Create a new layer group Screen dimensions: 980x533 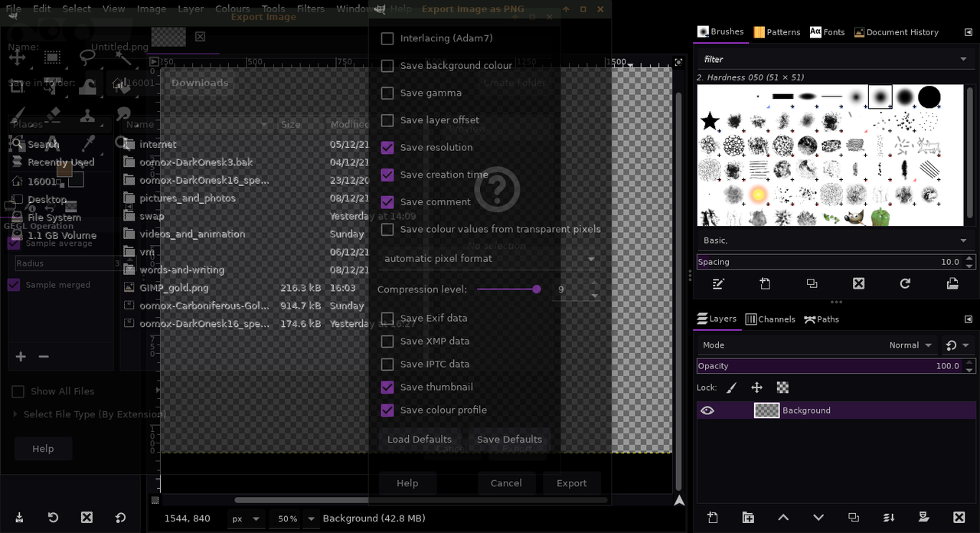pos(748,518)
